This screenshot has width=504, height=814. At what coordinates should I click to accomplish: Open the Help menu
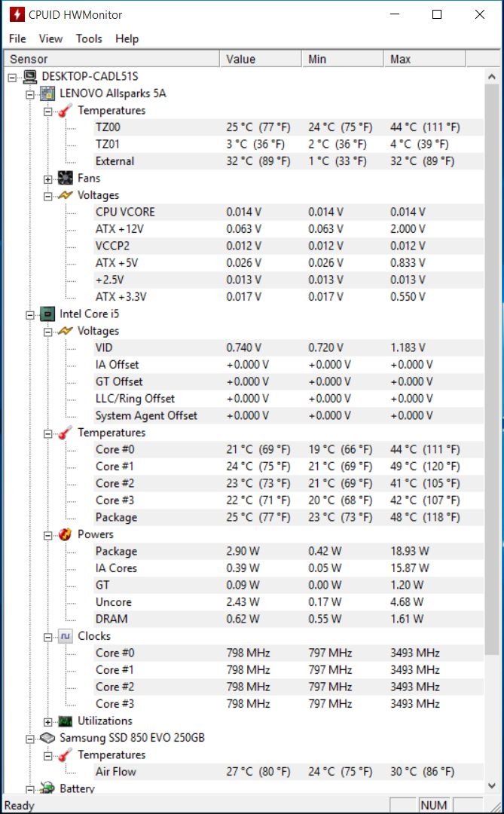[x=127, y=39]
